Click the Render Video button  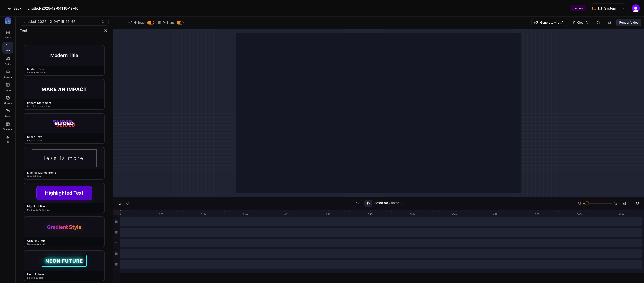point(629,23)
